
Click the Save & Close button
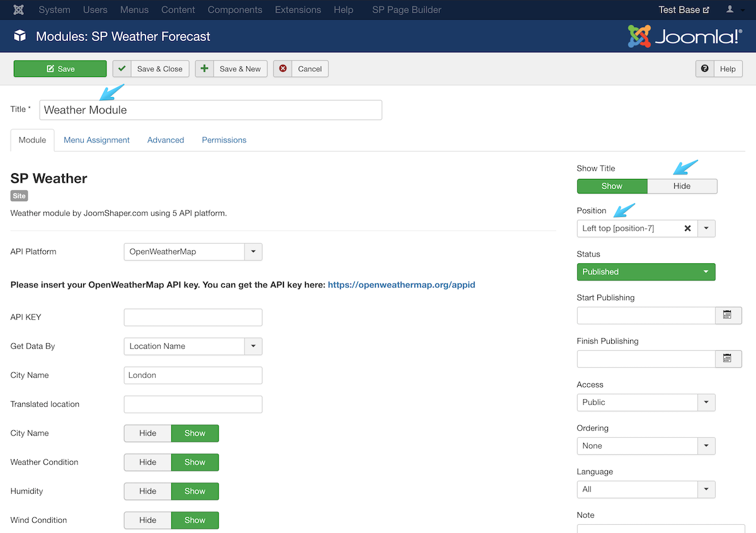[151, 69]
